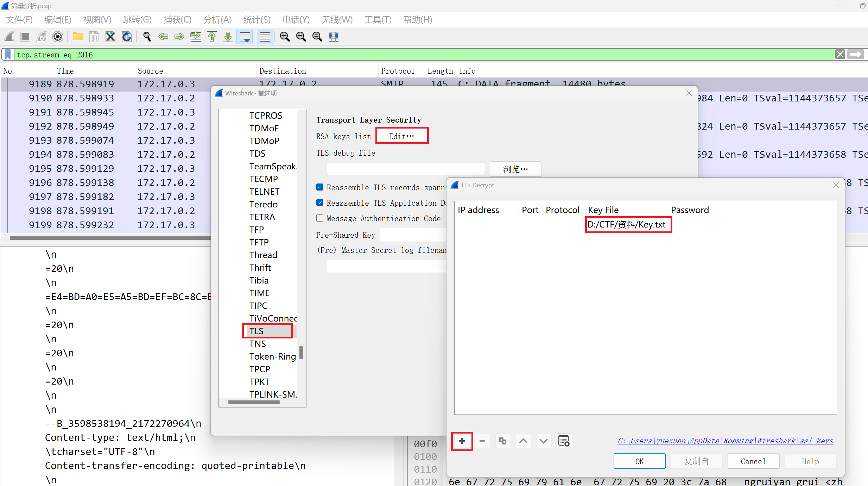The width and height of the screenshot is (868, 486).
Task: Open the ssl_keys file path link
Action: pyautogui.click(x=725, y=441)
